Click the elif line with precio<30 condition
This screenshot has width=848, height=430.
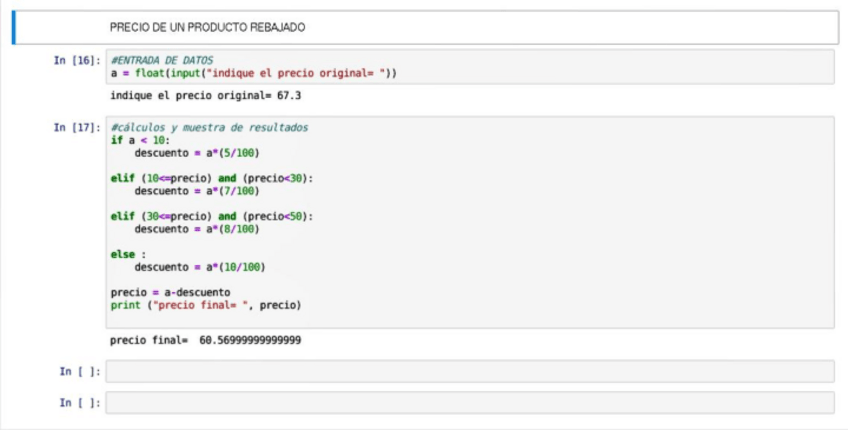coord(212,178)
